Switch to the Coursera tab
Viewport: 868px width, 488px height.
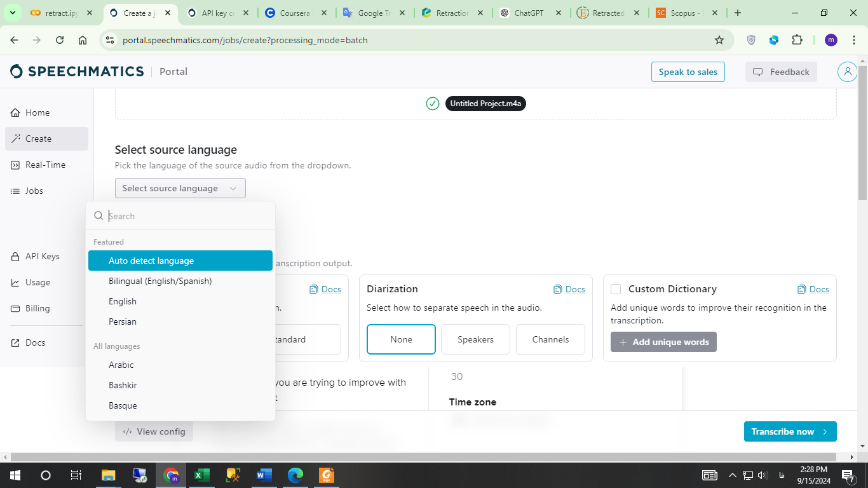[296, 13]
